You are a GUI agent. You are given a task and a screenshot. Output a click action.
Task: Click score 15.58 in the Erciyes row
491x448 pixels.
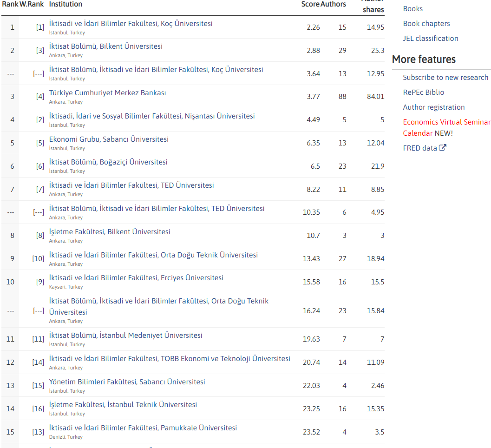311,282
